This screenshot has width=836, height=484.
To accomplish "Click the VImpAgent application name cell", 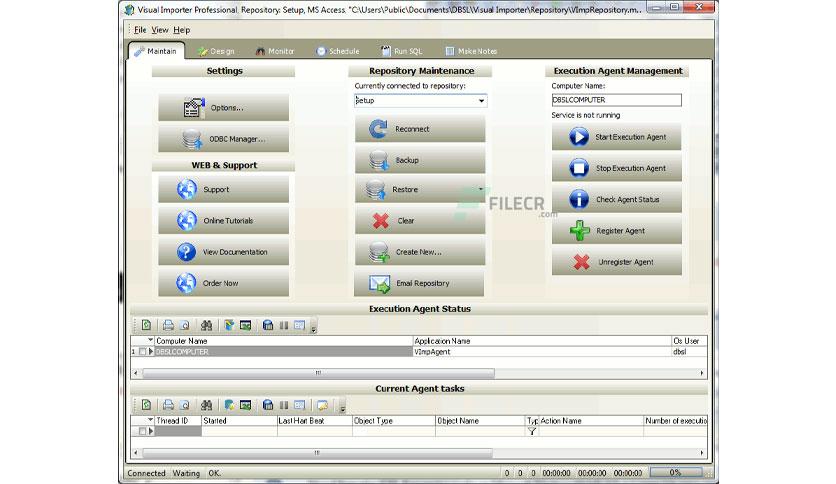I will click(542, 352).
